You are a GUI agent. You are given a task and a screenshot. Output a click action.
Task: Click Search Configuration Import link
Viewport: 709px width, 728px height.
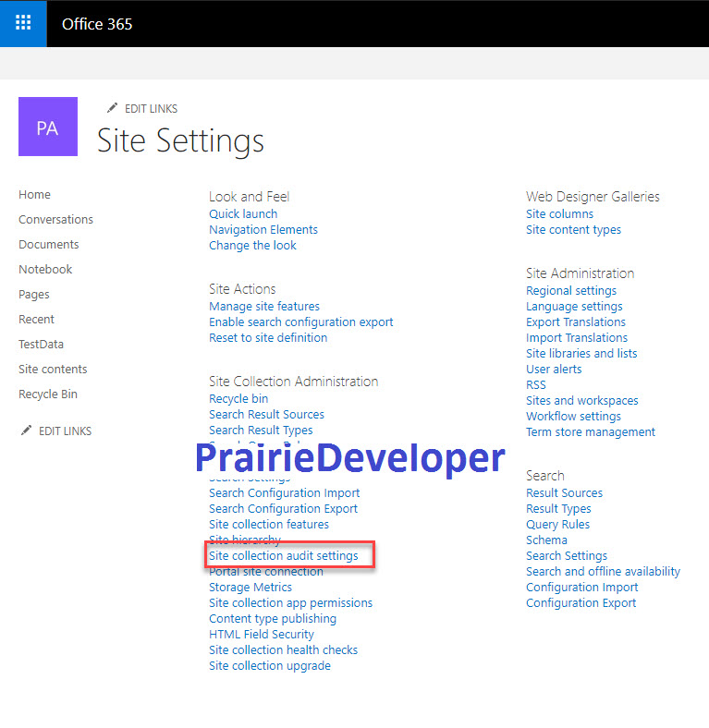point(285,493)
